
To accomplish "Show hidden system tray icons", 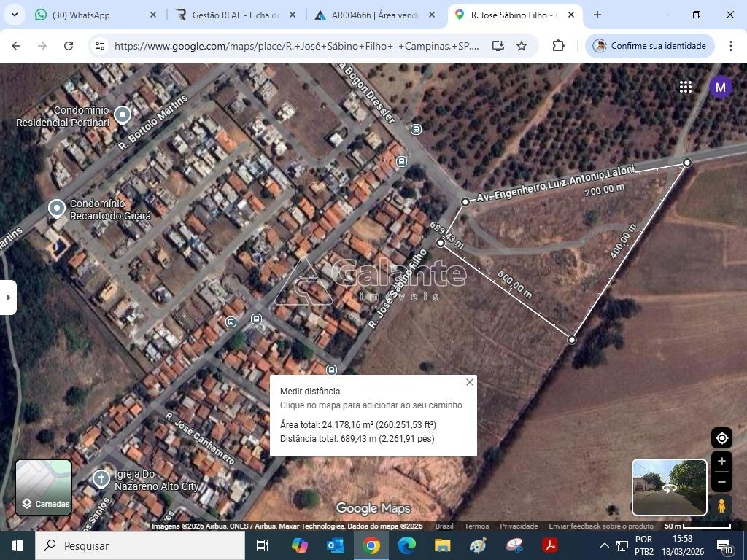I will tap(604, 545).
